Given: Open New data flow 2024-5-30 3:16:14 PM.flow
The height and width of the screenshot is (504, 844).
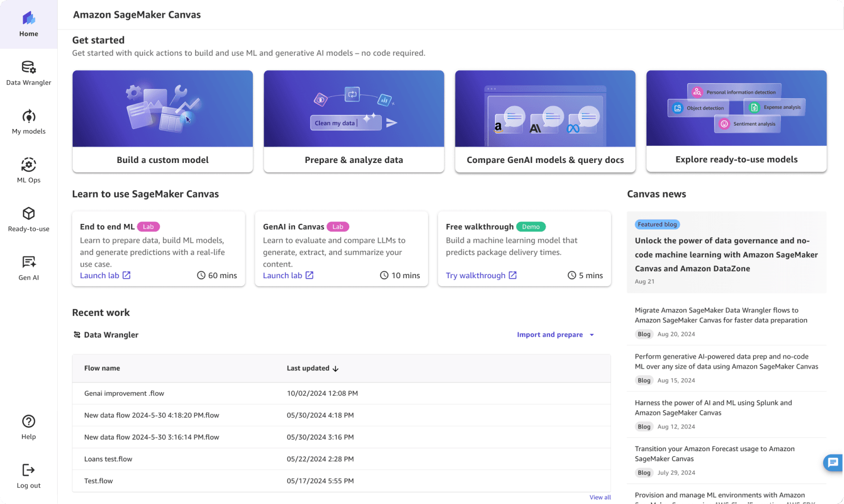Looking at the screenshot, I should [x=341, y=437].
